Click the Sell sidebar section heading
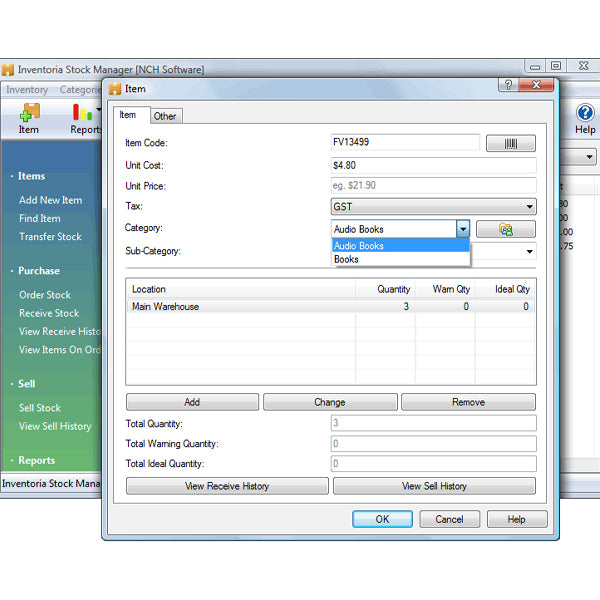The image size is (600, 600). point(26,384)
